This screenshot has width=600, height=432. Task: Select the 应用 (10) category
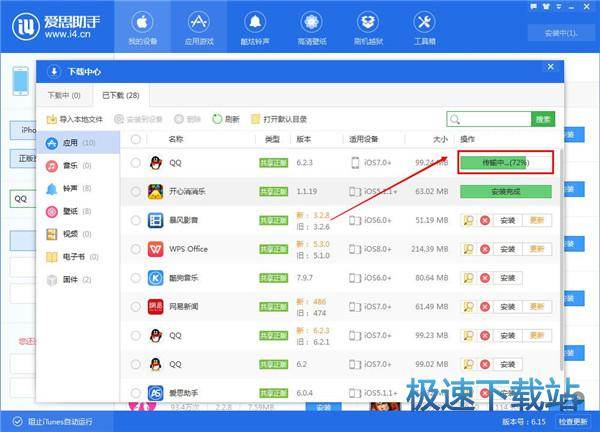click(x=79, y=143)
